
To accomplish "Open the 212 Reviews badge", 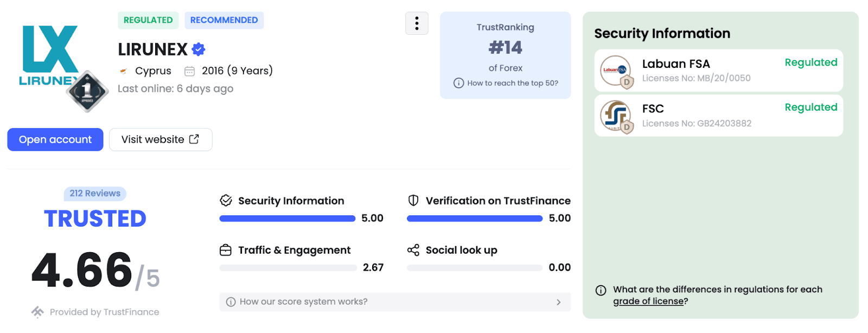I will pos(95,194).
